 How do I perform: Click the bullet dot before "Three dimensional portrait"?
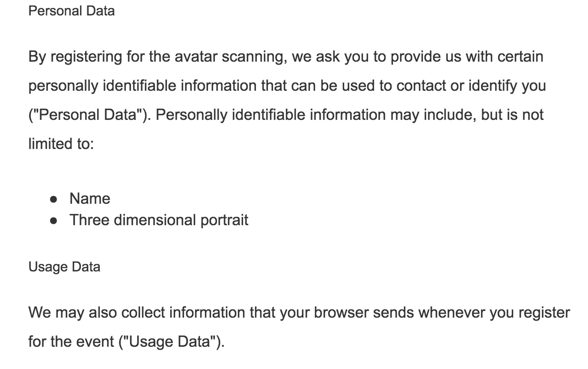coord(54,221)
